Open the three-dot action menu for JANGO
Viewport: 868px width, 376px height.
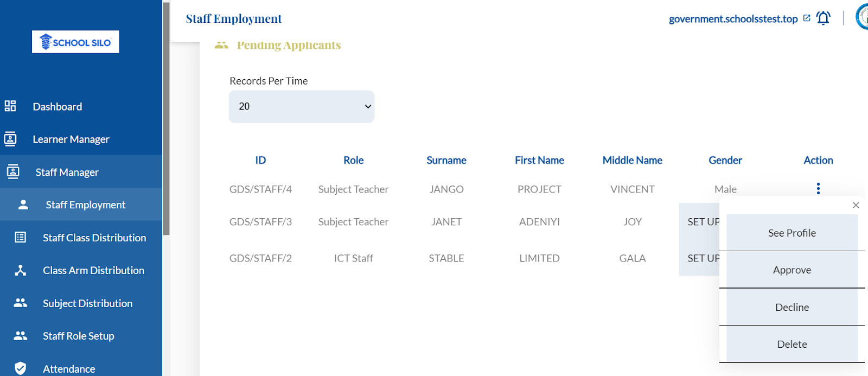click(x=818, y=188)
